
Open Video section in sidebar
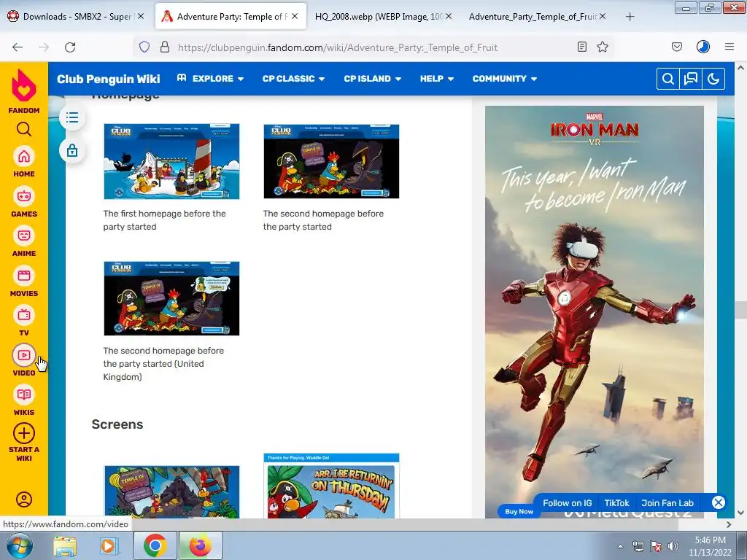click(x=24, y=355)
